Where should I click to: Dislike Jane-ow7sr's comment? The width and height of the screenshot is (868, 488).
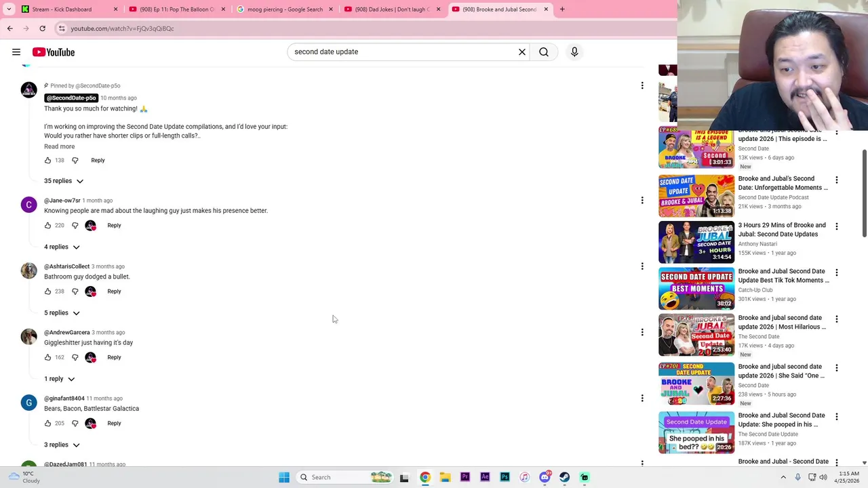pos(75,226)
